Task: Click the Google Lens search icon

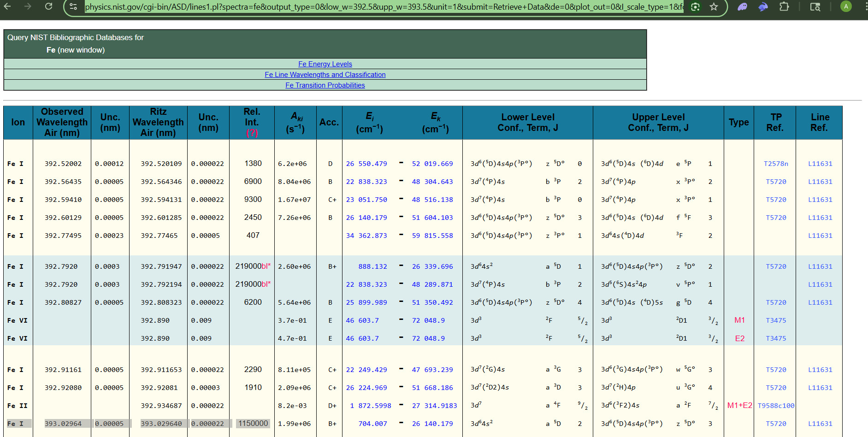Action: click(x=695, y=7)
